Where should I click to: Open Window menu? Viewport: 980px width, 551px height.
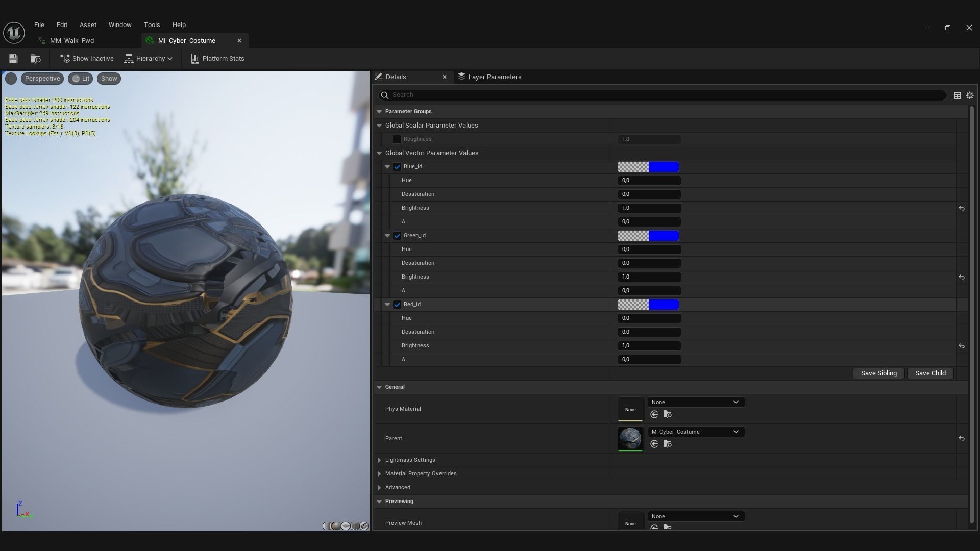[x=120, y=24]
